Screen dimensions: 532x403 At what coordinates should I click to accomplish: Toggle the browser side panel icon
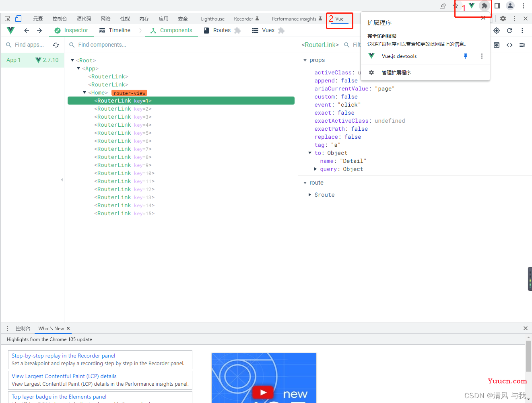coord(497,6)
